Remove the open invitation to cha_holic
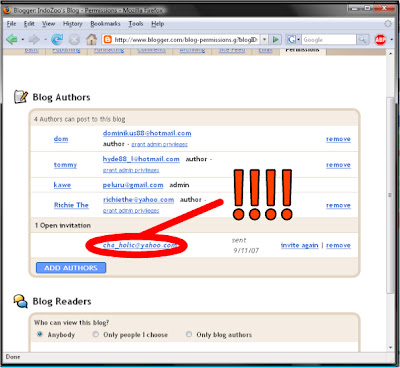The height and width of the screenshot is (368, 400). click(338, 245)
